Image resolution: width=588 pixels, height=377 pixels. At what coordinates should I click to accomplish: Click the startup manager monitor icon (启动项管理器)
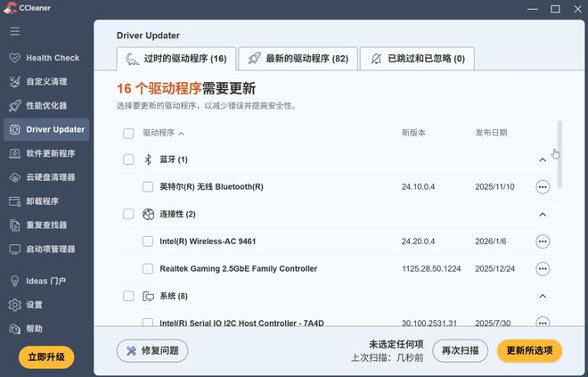coord(15,249)
